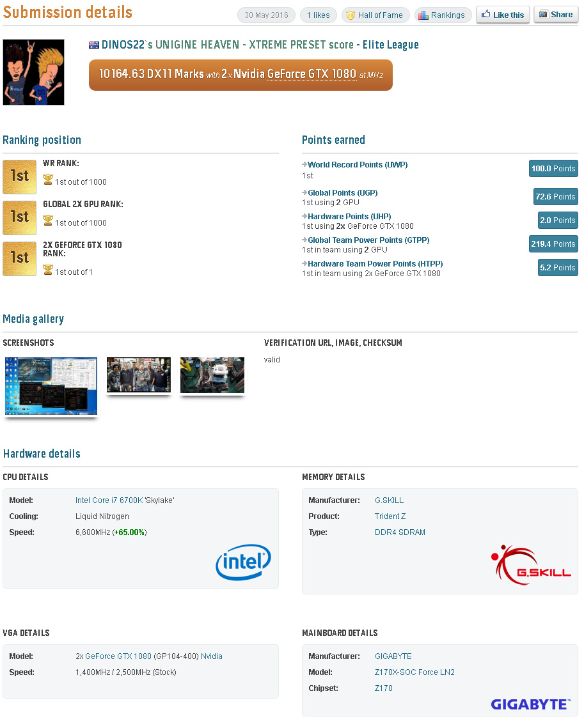The image size is (584, 728).
Task: Open Hardware Points (UHP) link
Action: click(x=349, y=217)
